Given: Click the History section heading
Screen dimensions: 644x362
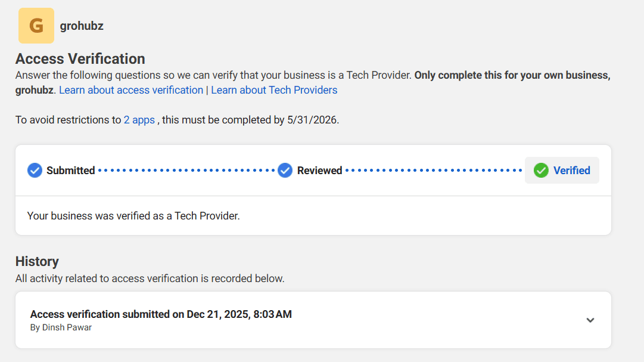Looking at the screenshot, I should click(x=38, y=261).
